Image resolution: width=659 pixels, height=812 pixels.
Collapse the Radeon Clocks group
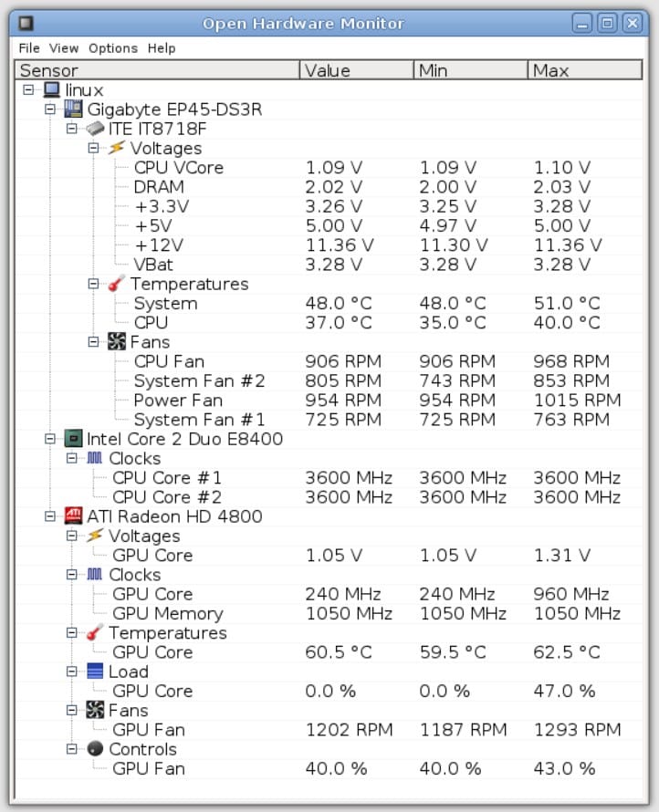coord(72,574)
